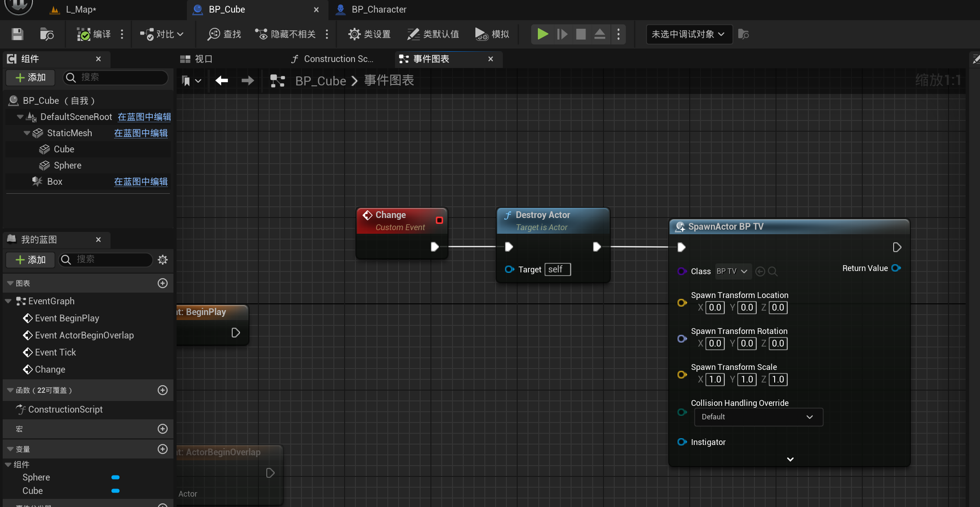Switch to the BP_Character tab
Viewport: 980px width, 507px height.
(x=378, y=9)
